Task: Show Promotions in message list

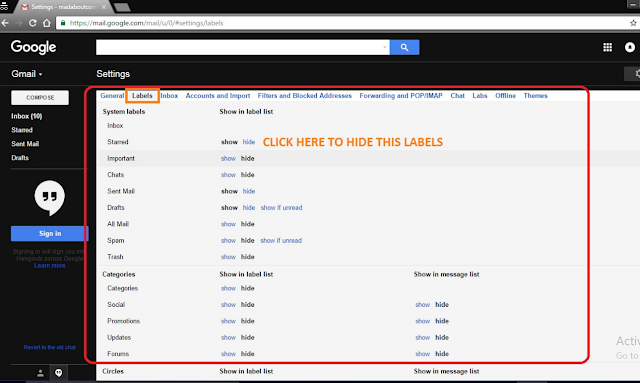Action: point(422,321)
